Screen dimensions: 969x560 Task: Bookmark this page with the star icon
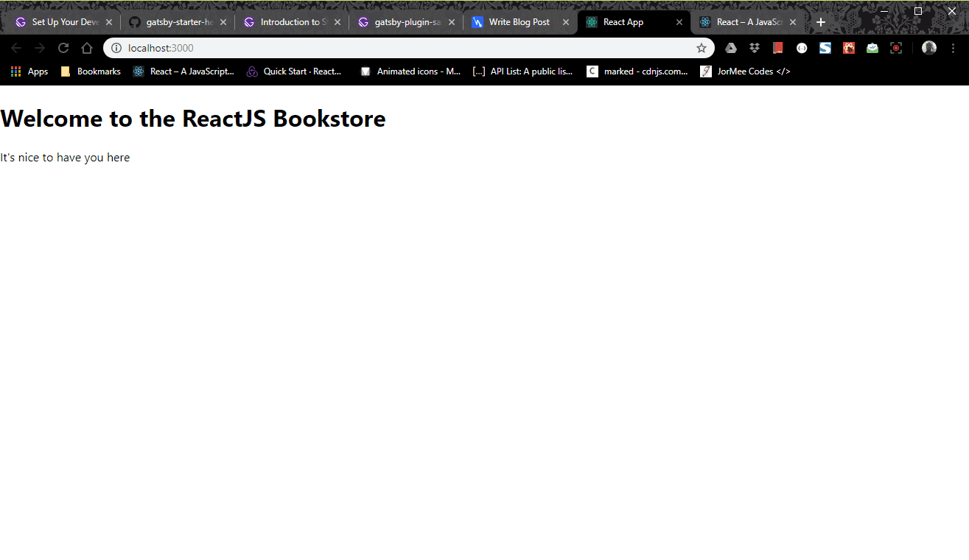[702, 48]
